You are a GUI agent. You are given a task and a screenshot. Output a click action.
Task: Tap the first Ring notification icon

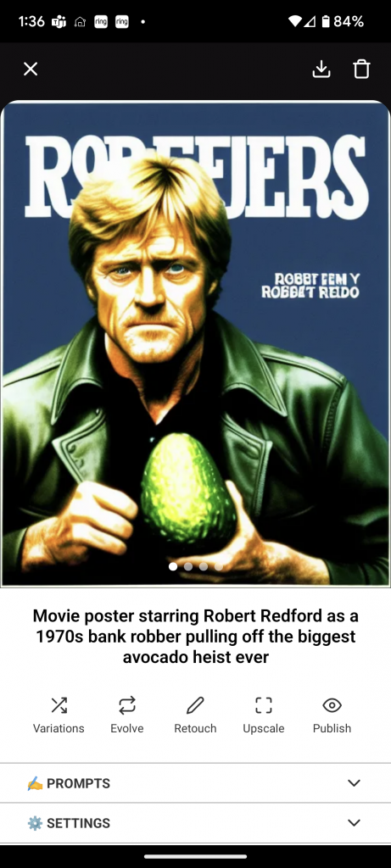[101, 21]
